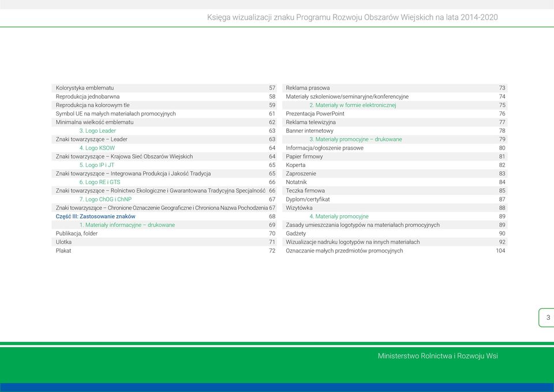
Task: Jump to '2. Materiały w formie elektronicznej'
Action: 353,105
